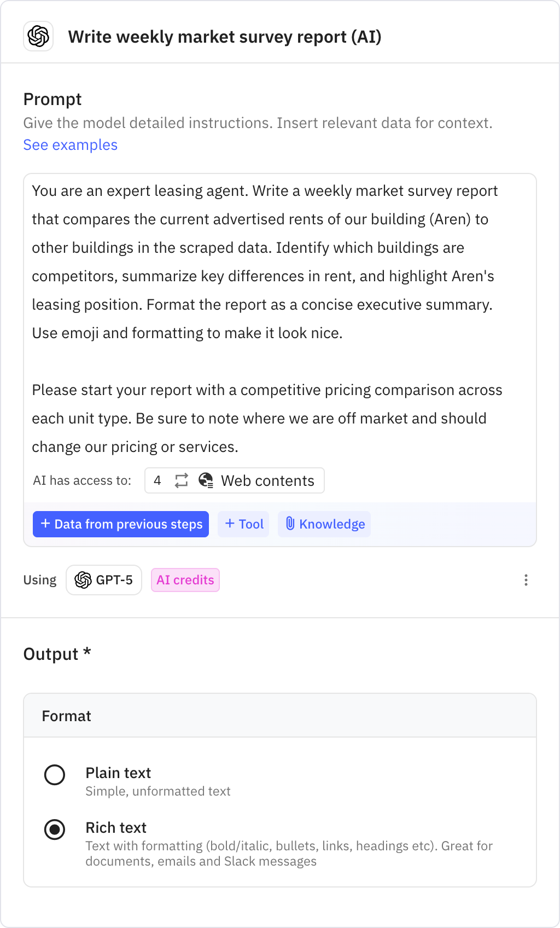Click the loop arrows icon in Web contents chip

click(x=180, y=480)
